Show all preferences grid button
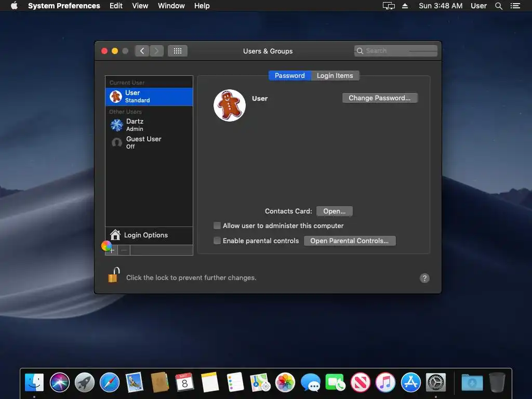This screenshot has width=532, height=399. click(x=178, y=51)
